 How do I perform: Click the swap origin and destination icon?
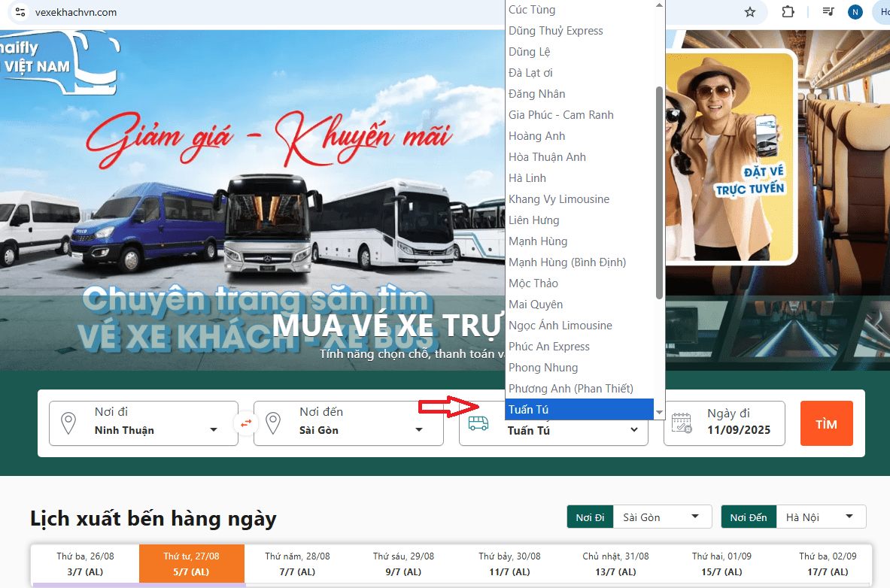click(246, 423)
